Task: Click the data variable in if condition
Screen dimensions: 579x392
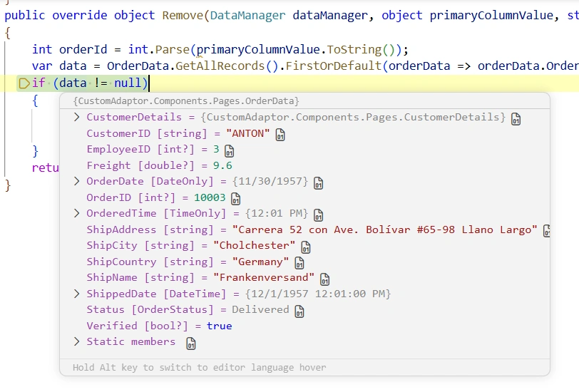Action: [73, 83]
